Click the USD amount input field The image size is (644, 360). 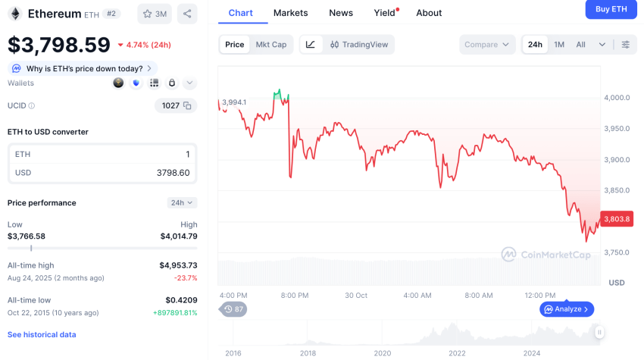[x=102, y=173]
